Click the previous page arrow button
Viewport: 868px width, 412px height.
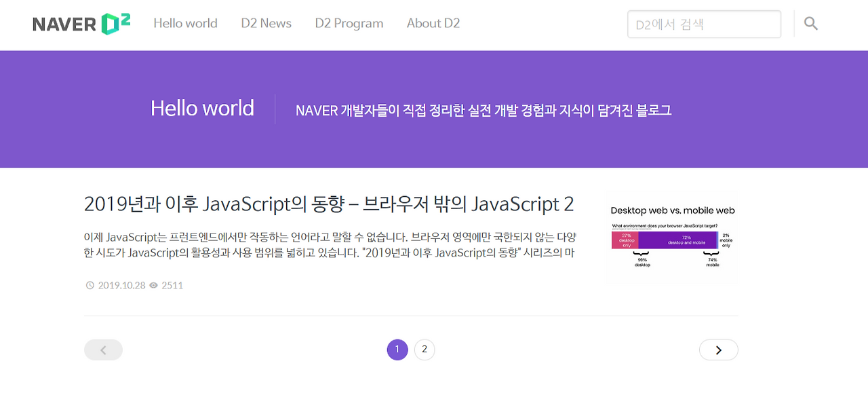click(x=103, y=350)
